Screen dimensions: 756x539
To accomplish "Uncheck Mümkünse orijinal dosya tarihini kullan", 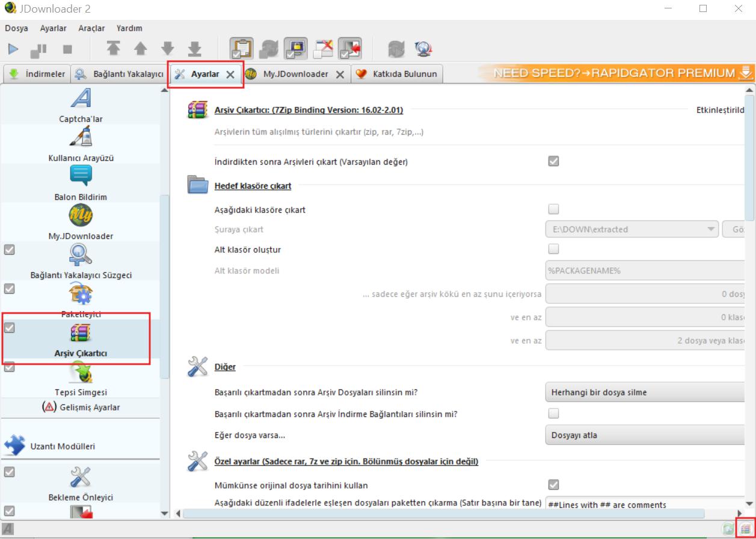I will click(x=554, y=484).
